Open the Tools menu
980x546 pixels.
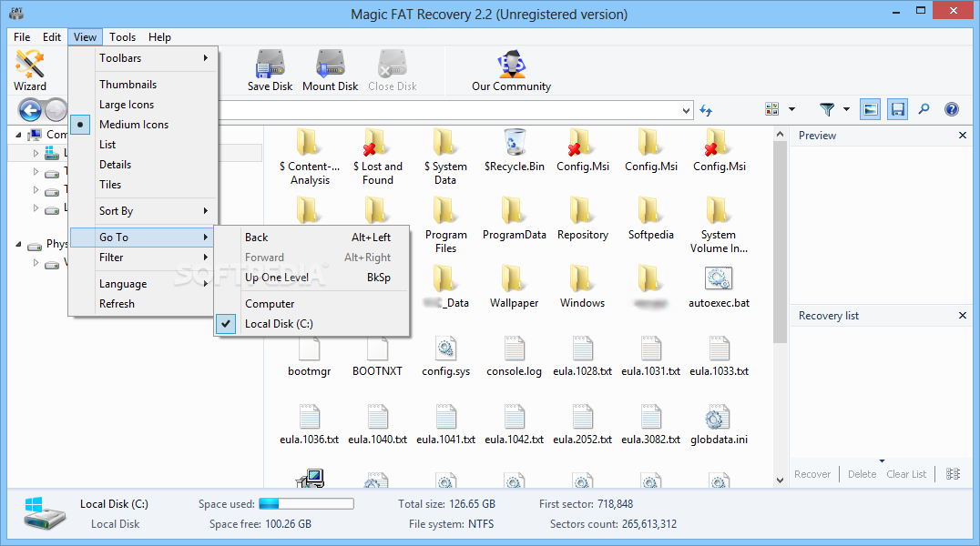(x=122, y=37)
